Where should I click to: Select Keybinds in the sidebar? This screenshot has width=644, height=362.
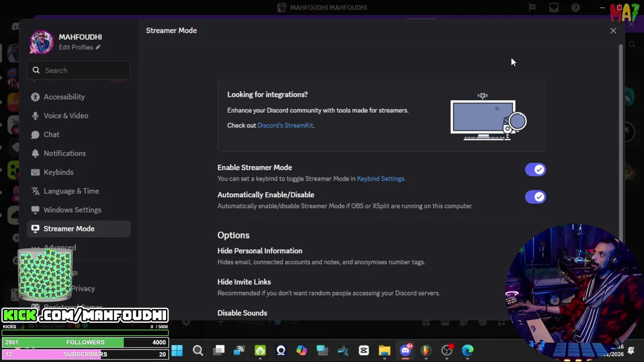pyautogui.click(x=78, y=172)
